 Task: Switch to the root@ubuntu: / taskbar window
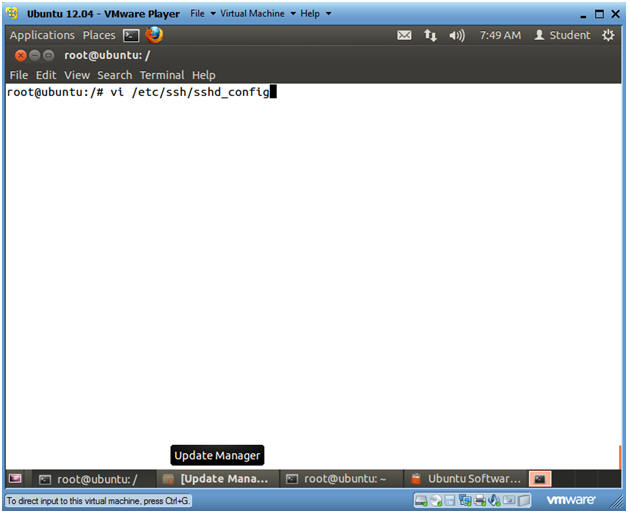click(92, 479)
